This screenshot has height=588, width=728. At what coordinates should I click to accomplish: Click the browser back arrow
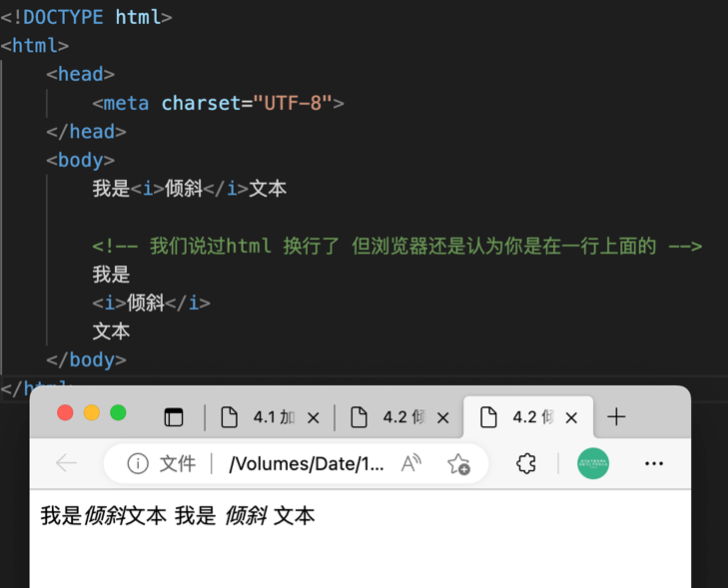click(66, 463)
